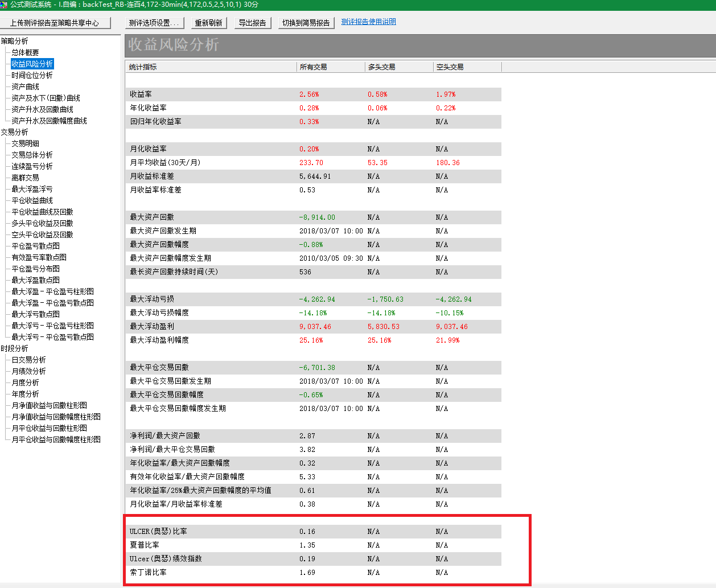The image size is (716, 588).
Task: Open 最大浮盈－平仓盈亏散点图 item
Action: (x=52, y=303)
